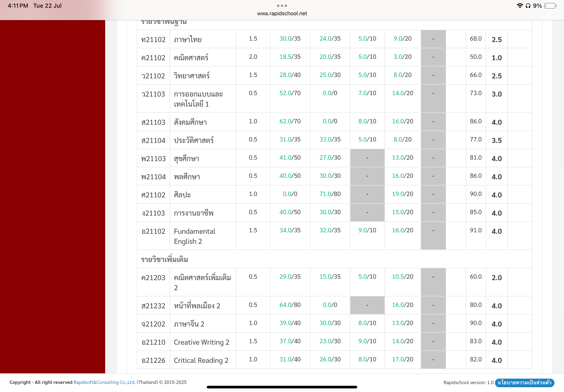The height and width of the screenshot is (392, 564).
Task: Select the อ21226 course code
Action: (x=153, y=360)
